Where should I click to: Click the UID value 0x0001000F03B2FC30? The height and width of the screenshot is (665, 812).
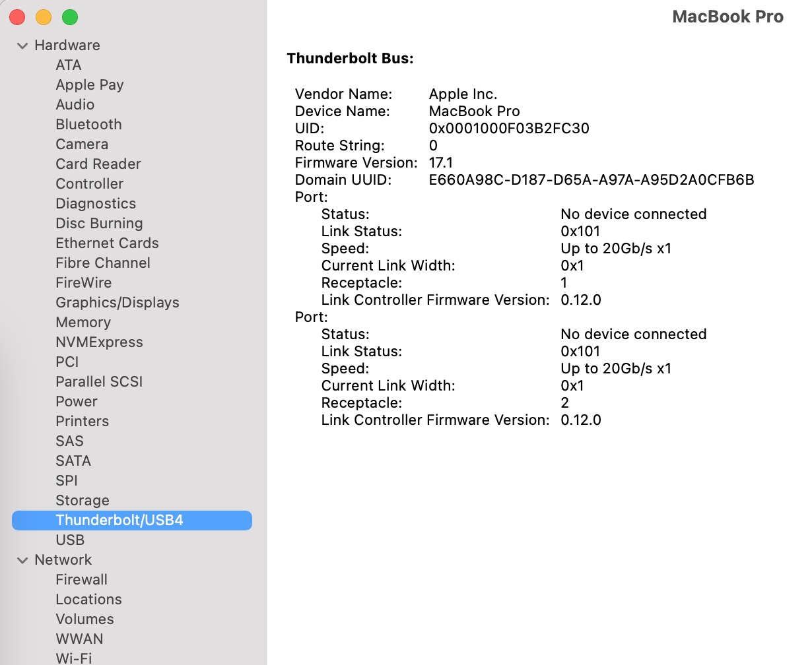point(509,129)
